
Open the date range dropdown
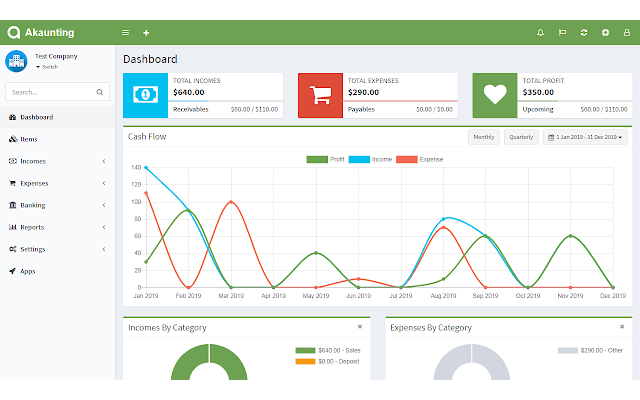click(585, 137)
